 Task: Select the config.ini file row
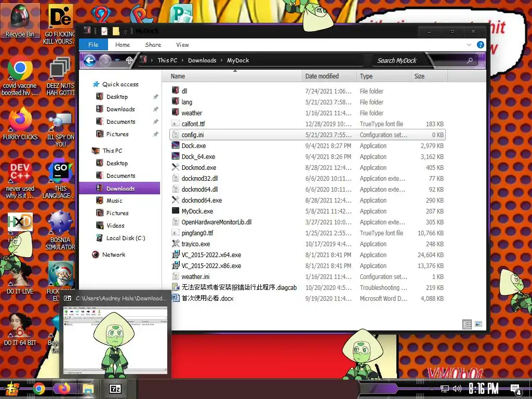(x=308, y=135)
